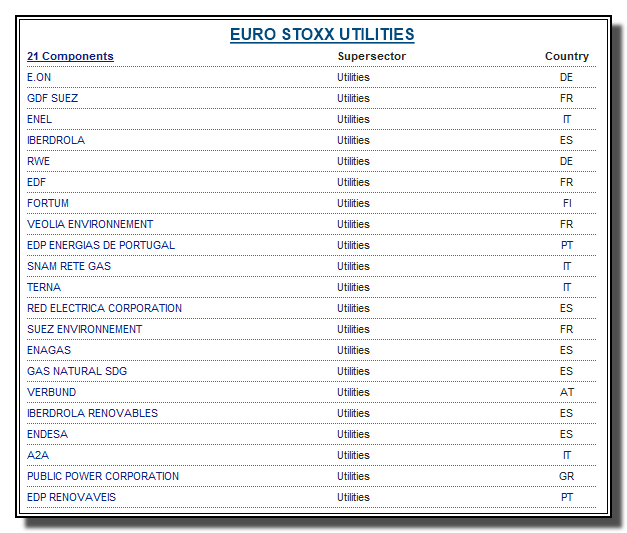Click EDP ENERGIAS DE PORTUGAL

pos(101,245)
